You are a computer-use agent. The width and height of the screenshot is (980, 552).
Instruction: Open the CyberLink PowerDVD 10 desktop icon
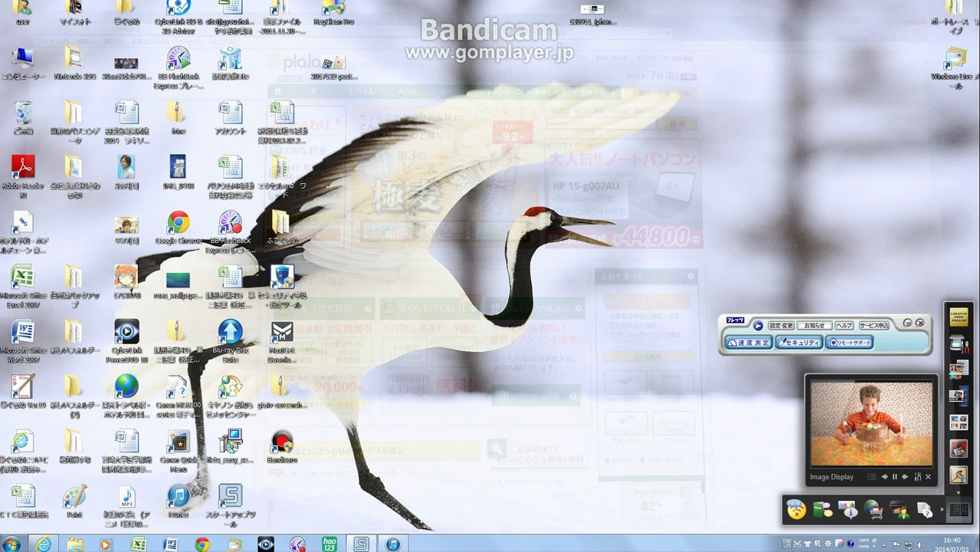(126, 341)
